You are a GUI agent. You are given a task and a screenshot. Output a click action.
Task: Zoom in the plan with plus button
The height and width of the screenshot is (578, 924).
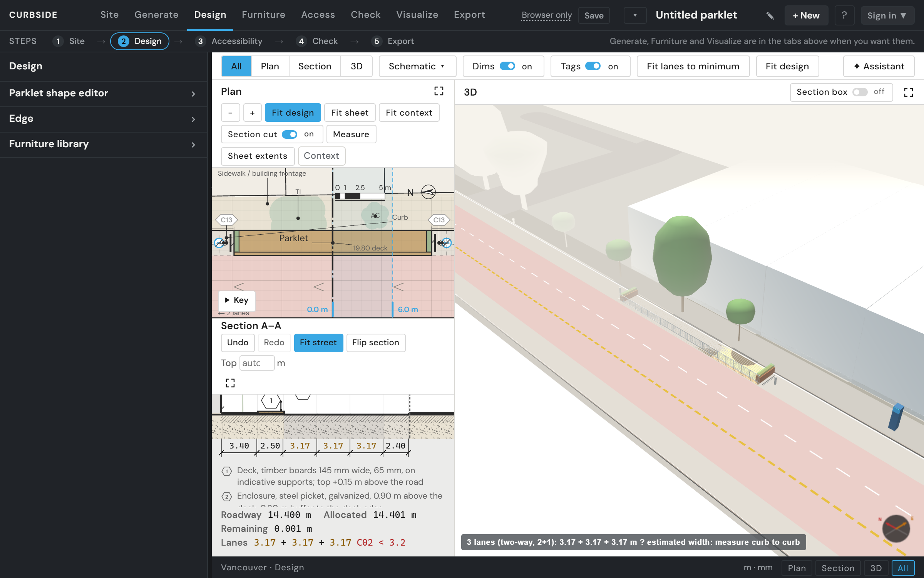(252, 113)
